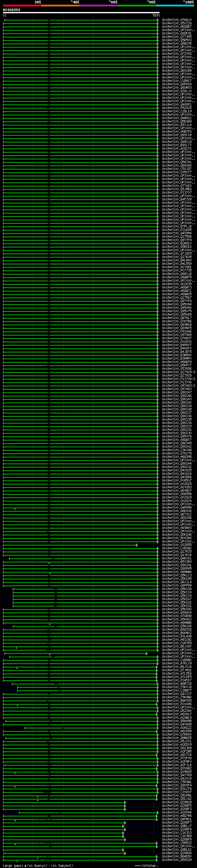Click the UniRef100_C1BQN2 label

pyautogui.click(x=177, y=660)
